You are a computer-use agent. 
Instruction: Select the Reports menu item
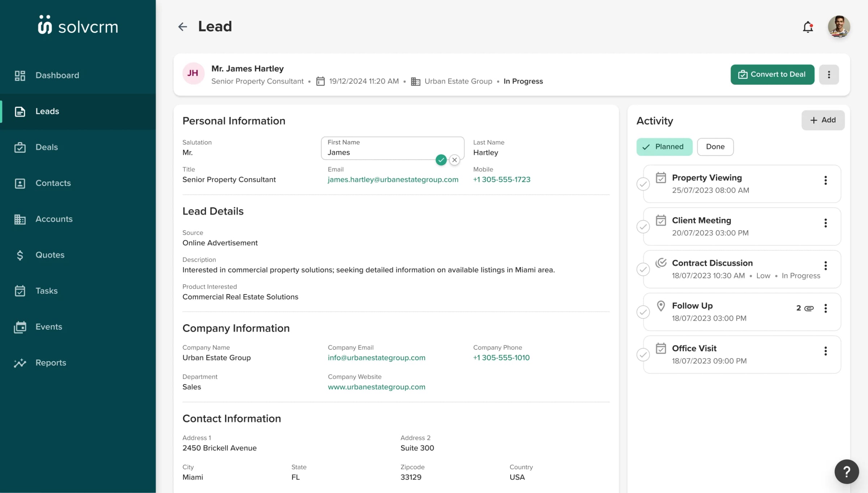tap(51, 362)
